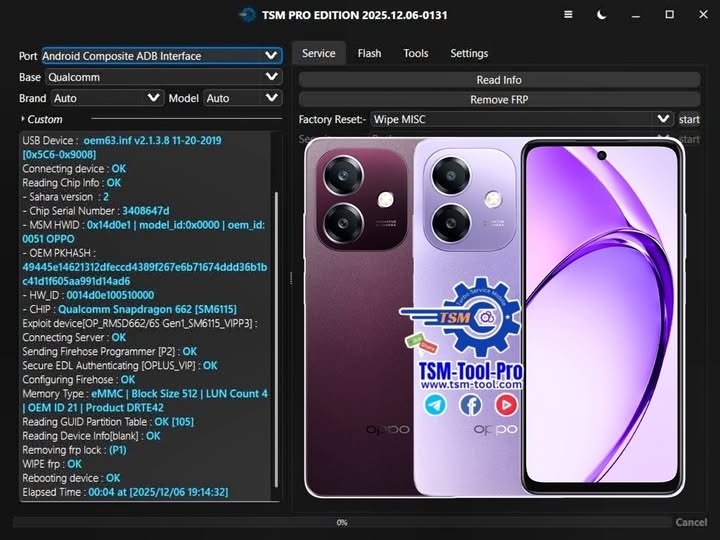Image resolution: width=720 pixels, height=540 pixels.
Task: Click the YouTube play icon
Action: pos(506,404)
